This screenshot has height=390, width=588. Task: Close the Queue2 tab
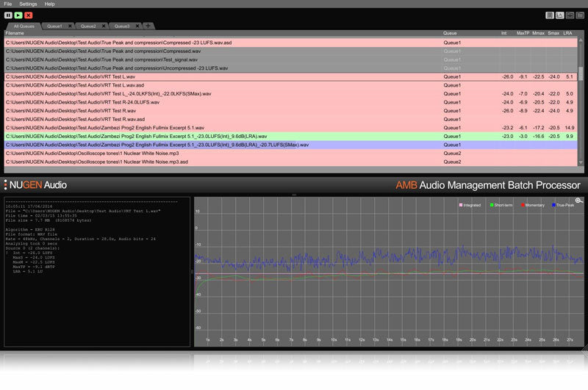click(104, 26)
